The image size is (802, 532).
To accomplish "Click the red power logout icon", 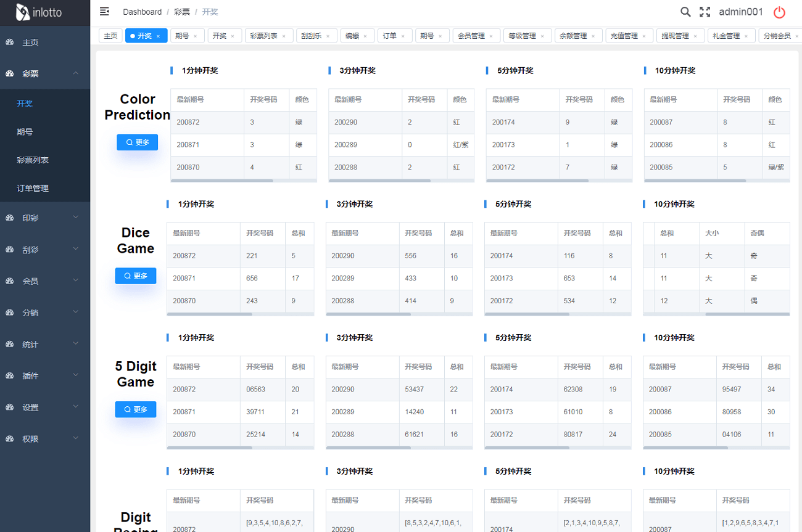I will tap(780, 12).
